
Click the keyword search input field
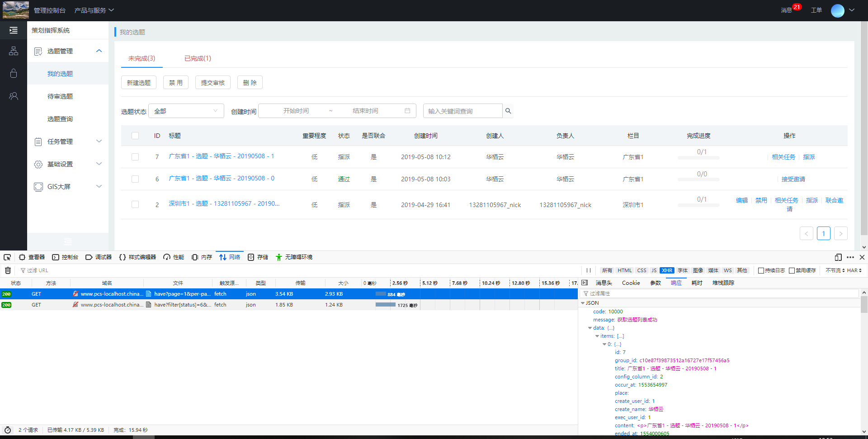click(462, 111)
